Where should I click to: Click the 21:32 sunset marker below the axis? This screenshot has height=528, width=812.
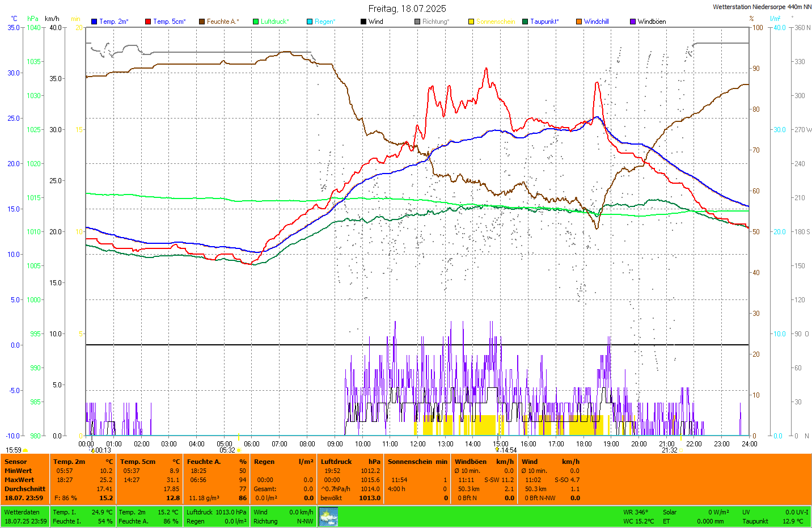click(670, 450)
